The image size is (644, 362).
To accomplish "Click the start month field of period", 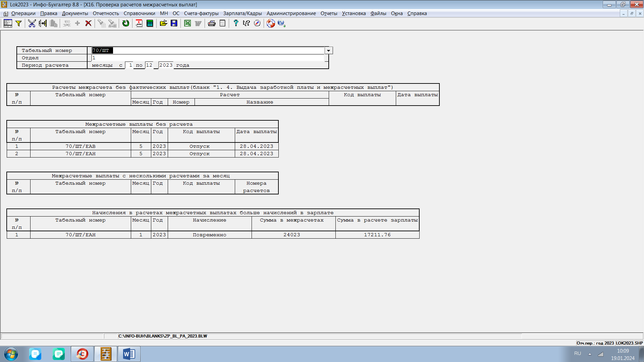I will (130, 65).
